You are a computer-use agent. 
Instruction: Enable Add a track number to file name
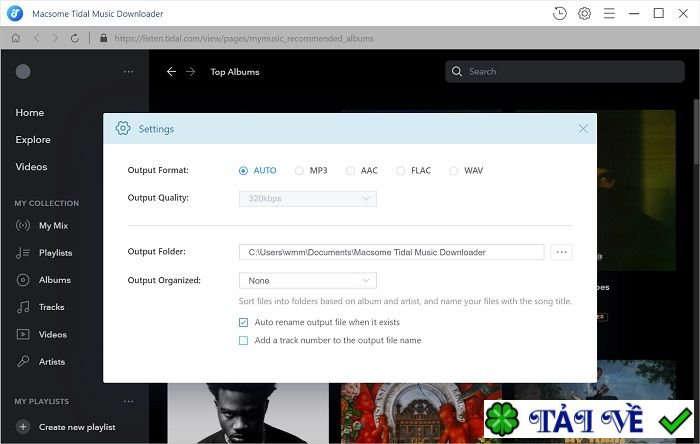point(243,340)
